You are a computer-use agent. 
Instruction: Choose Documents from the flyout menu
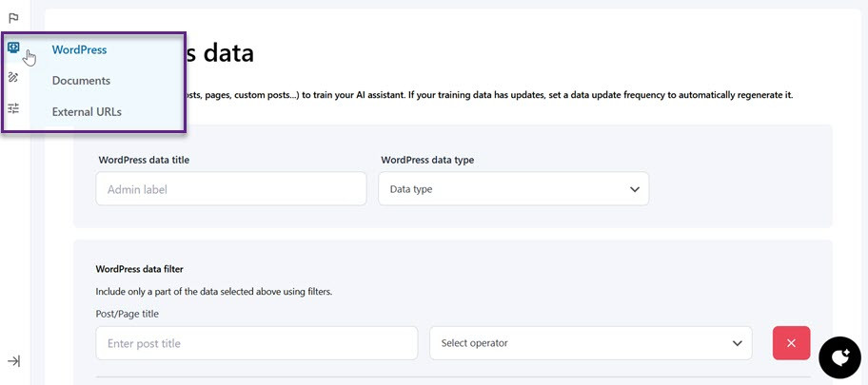coord(81,81)
